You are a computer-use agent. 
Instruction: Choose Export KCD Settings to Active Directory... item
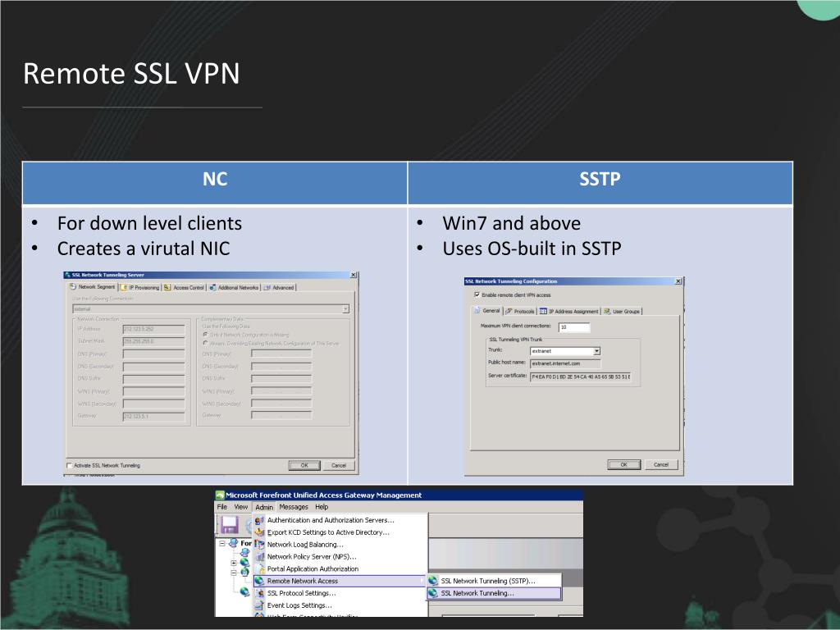(340, 532)
